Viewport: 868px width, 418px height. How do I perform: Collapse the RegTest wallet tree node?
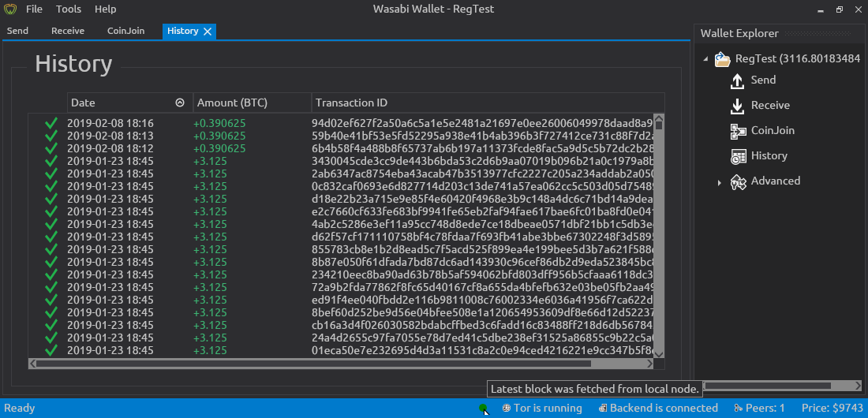coord(705,59)
